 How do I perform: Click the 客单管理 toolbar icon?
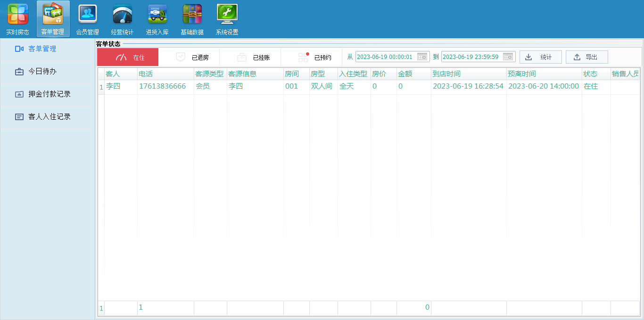tap(52, 15)
